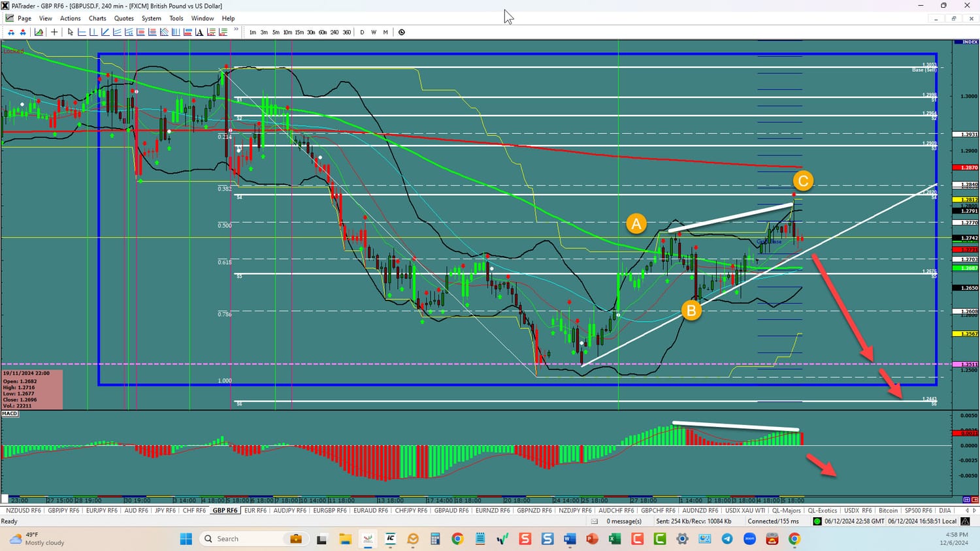This screenshot has width=980, height=551.
Task: Pick the text annotation 'A' tool
Action: click(x=199, y=32)
